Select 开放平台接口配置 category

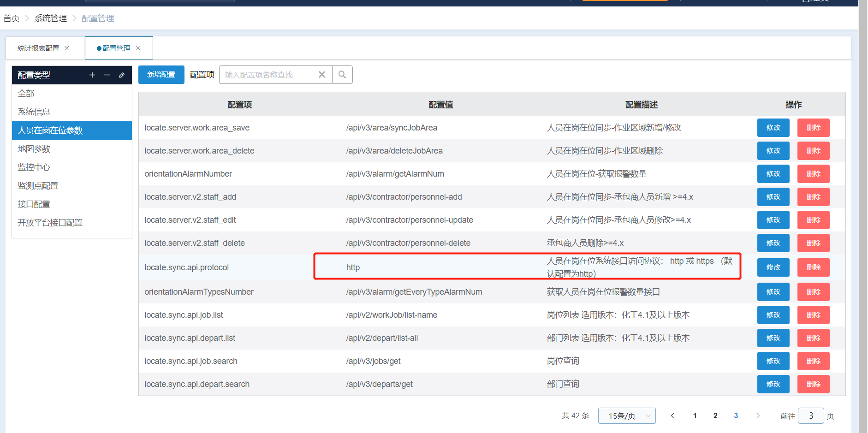[x=72, y=223]
